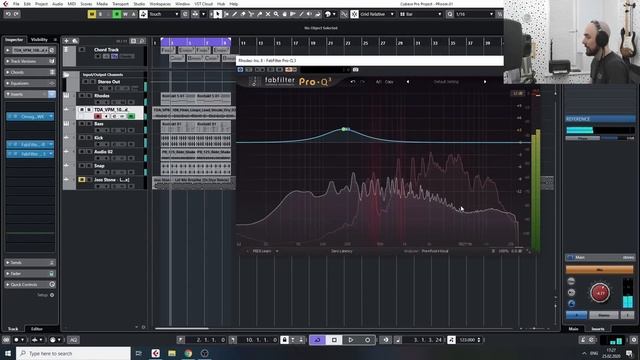The width and height of the screenshot is (640, 360).
Task: Click FabFilter Pro-Q 3 undo arrow
Action: point(353,82)
